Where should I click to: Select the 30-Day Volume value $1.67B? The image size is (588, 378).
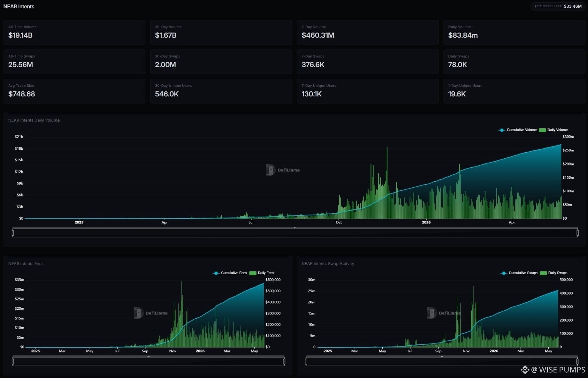[166, 35]
